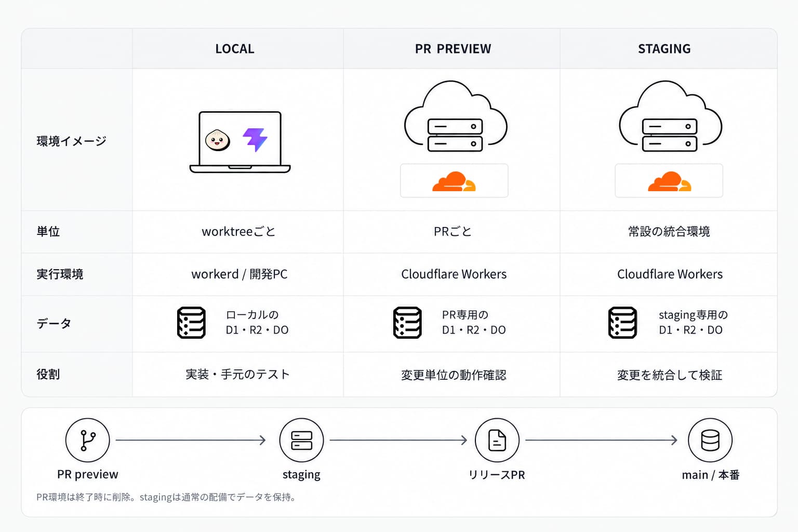Click the PRごと cell
Screen dimensions: 798x532
click(x=453, y=231)
